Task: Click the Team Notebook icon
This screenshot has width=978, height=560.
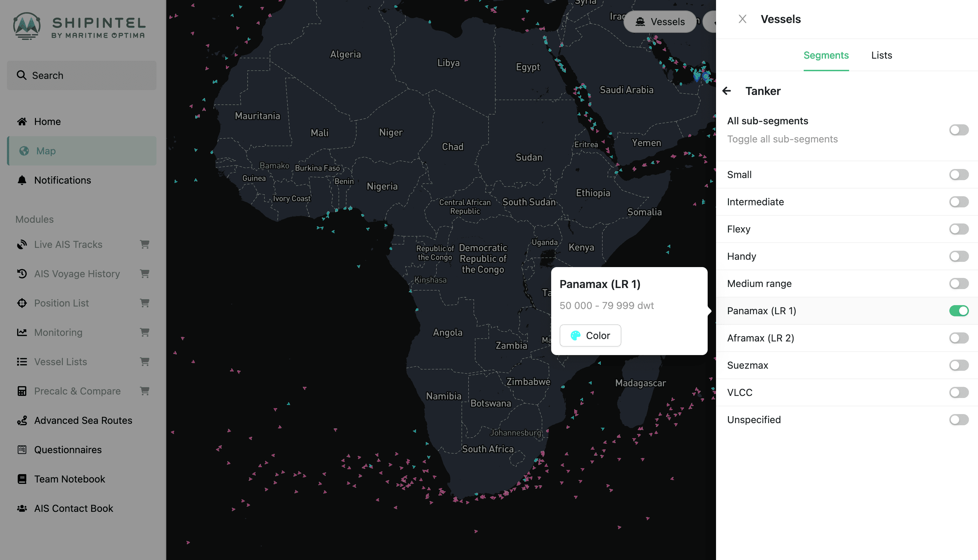Action: tap(22, 479)
